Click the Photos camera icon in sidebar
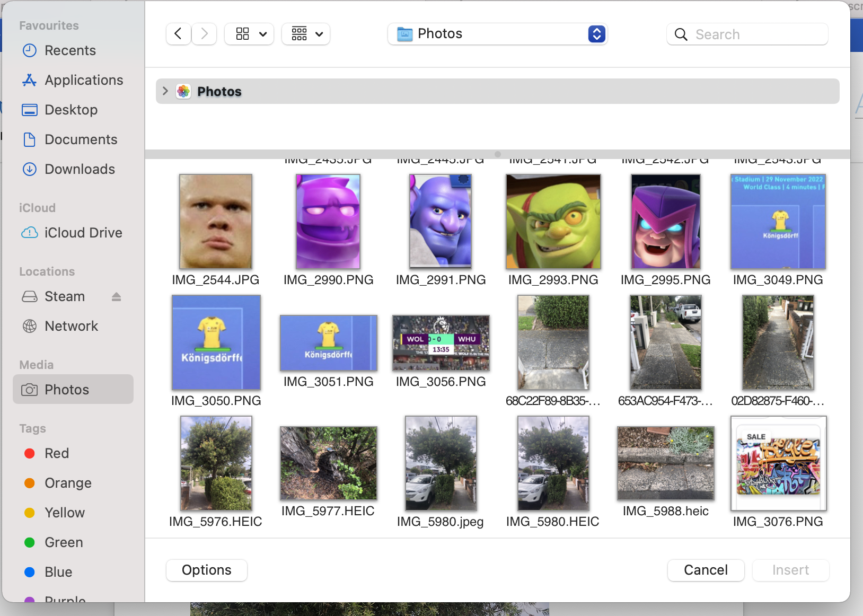The image size is (863, 616). pyautogui.click(x=30, y=390)
